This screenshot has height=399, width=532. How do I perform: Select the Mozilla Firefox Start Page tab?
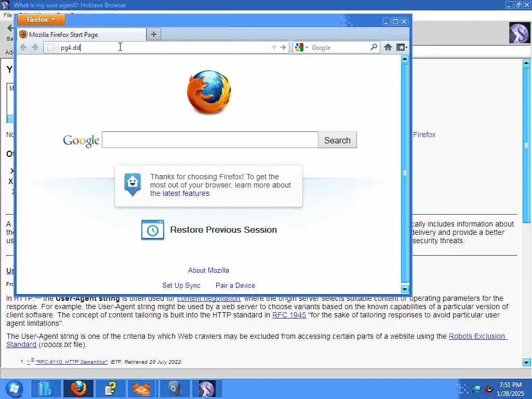coord(82,35)
